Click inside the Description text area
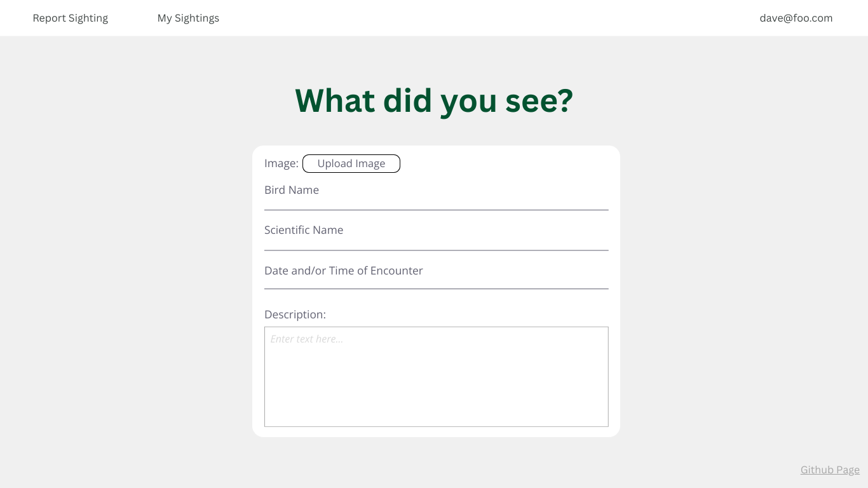Screen dimensions: 868x488 click(x=436, y=381)
